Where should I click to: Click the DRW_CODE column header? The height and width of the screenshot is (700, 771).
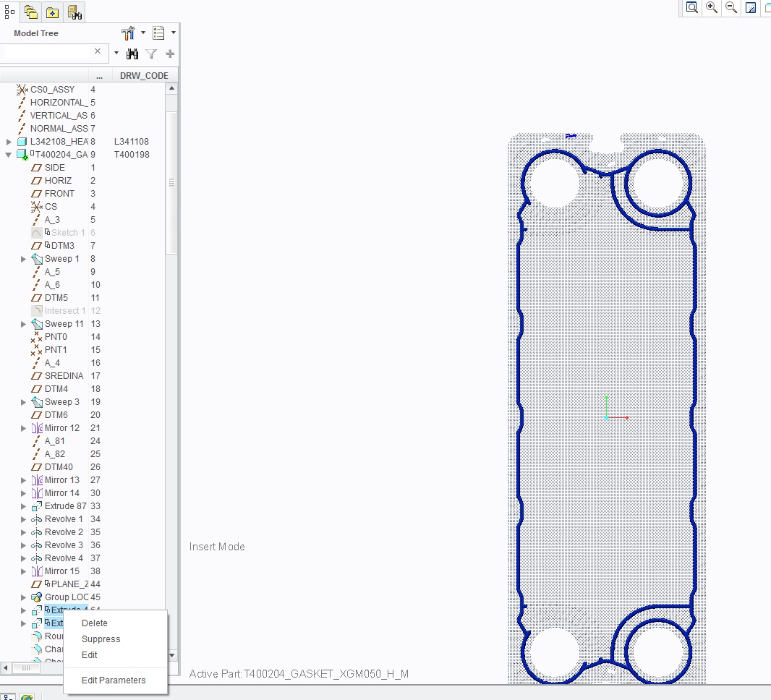pyautogui.click(x=144, y=76)
